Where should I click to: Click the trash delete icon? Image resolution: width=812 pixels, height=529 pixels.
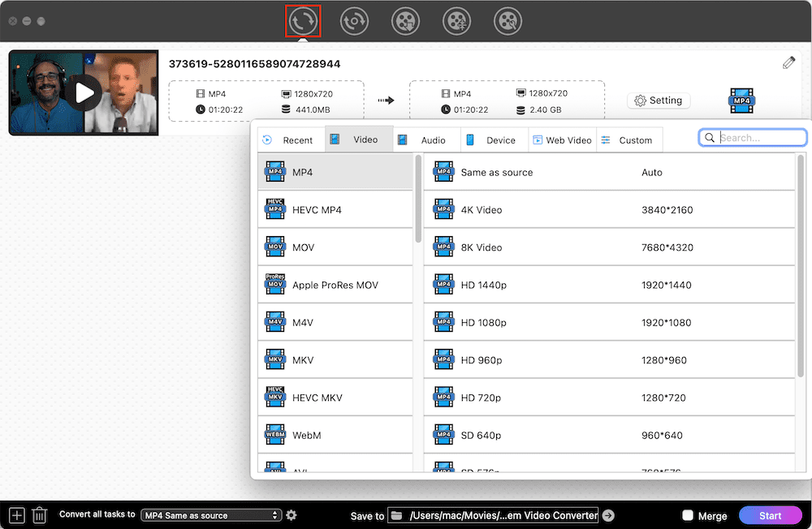tap(39, 515)
